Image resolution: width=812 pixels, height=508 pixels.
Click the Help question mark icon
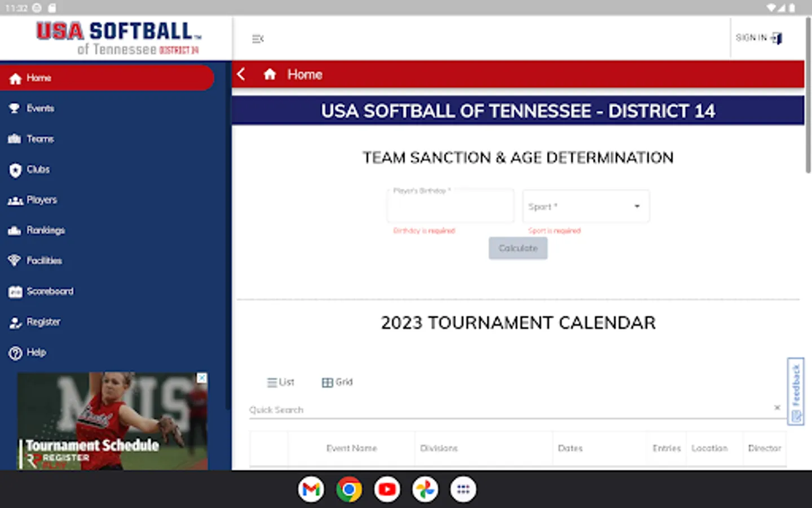(15, 353)
